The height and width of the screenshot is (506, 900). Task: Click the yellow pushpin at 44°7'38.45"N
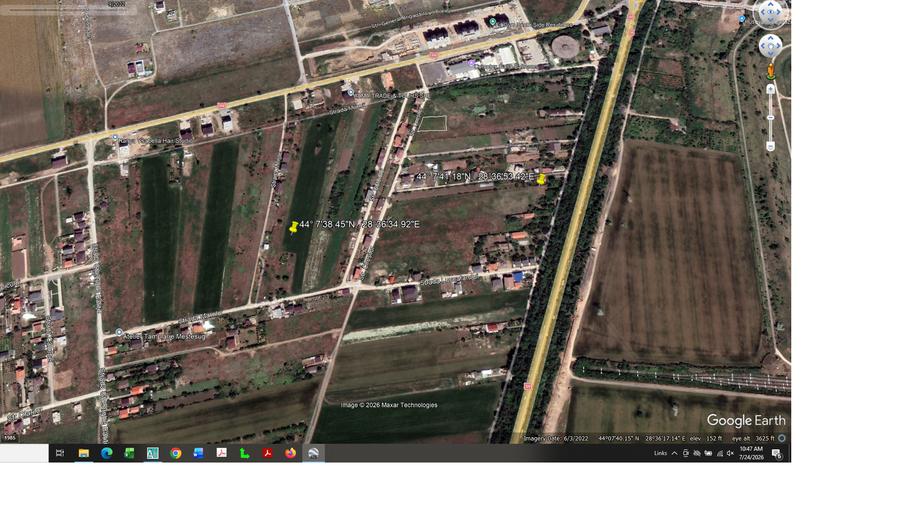click(x=293, y=227)
